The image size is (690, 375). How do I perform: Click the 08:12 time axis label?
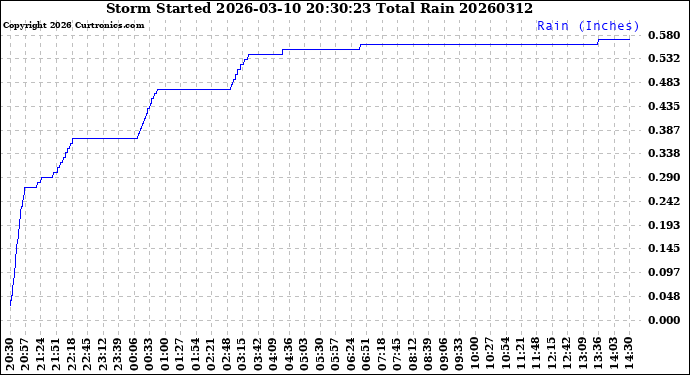[412, 354]
